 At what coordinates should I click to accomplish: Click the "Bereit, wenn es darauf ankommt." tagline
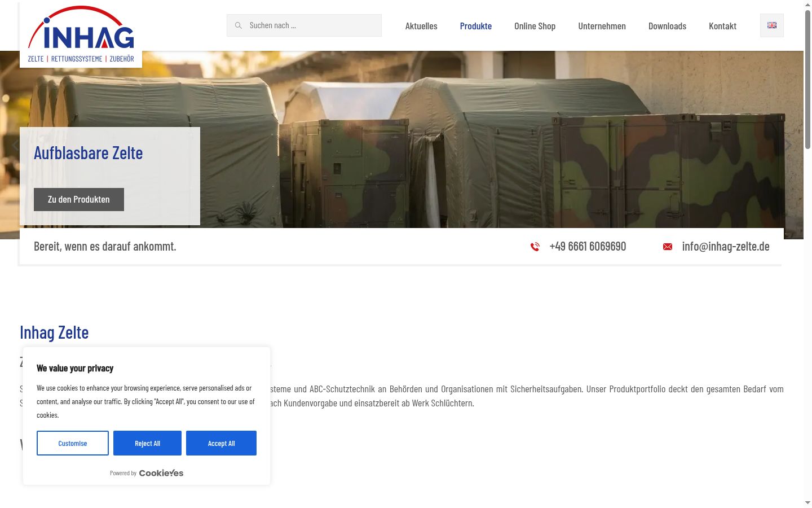click(x=105, y=247)
